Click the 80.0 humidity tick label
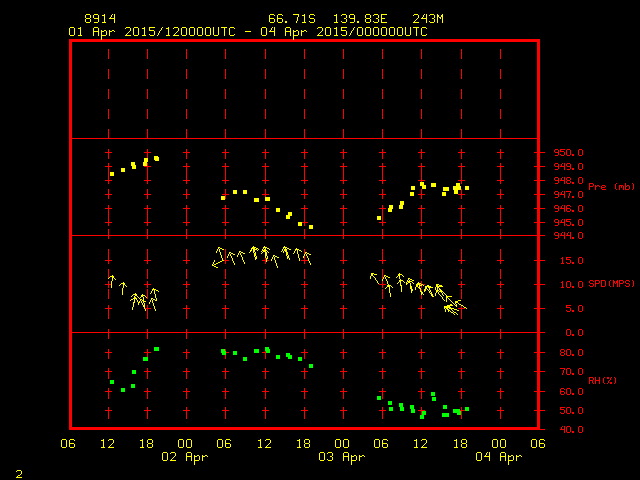 point(569,353)
